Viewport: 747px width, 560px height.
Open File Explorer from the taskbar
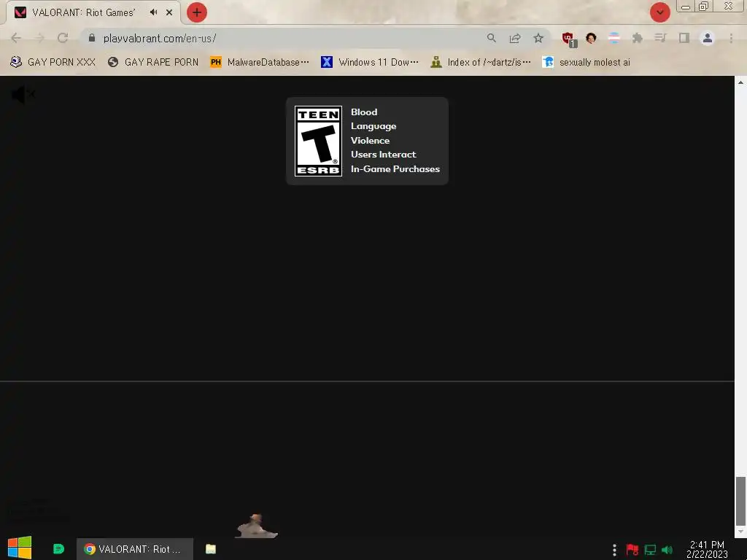(211, 549)
